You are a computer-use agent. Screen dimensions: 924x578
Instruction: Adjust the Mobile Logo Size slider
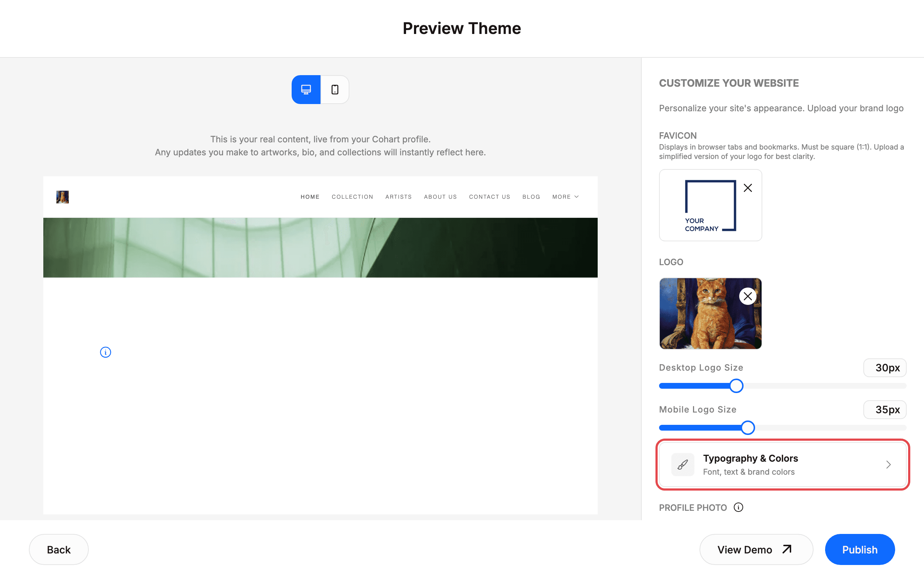(x=748, y=428)
